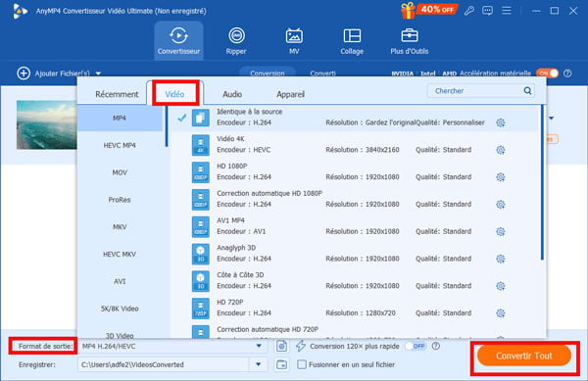588x381 pixels.
Task: Select AVI format
Action: 120,281
